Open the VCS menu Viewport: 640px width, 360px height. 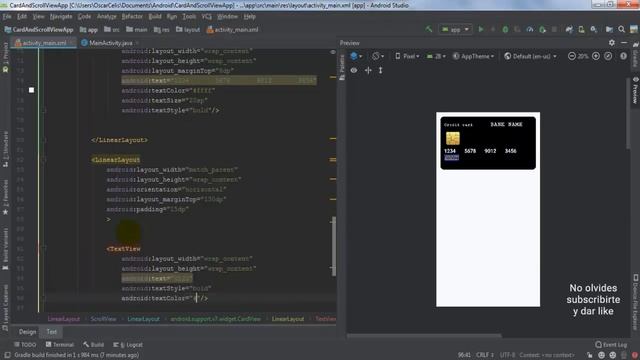[x=207, y=17]
